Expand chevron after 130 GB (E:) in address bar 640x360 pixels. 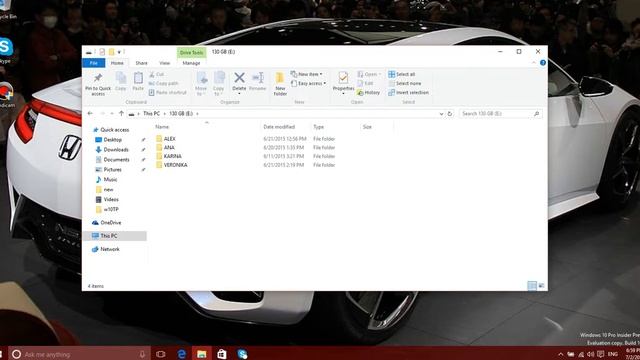click(x=197, y=113)
